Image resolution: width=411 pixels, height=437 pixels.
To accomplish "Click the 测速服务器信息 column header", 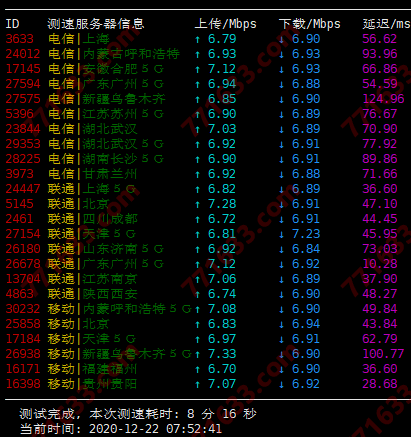I will pos(96,24).
